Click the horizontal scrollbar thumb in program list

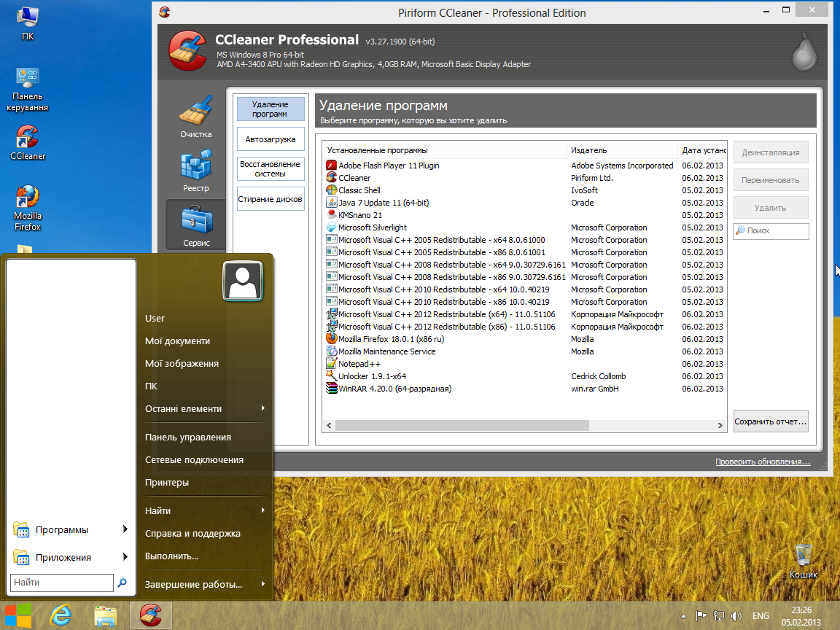(x=462, y=425)
